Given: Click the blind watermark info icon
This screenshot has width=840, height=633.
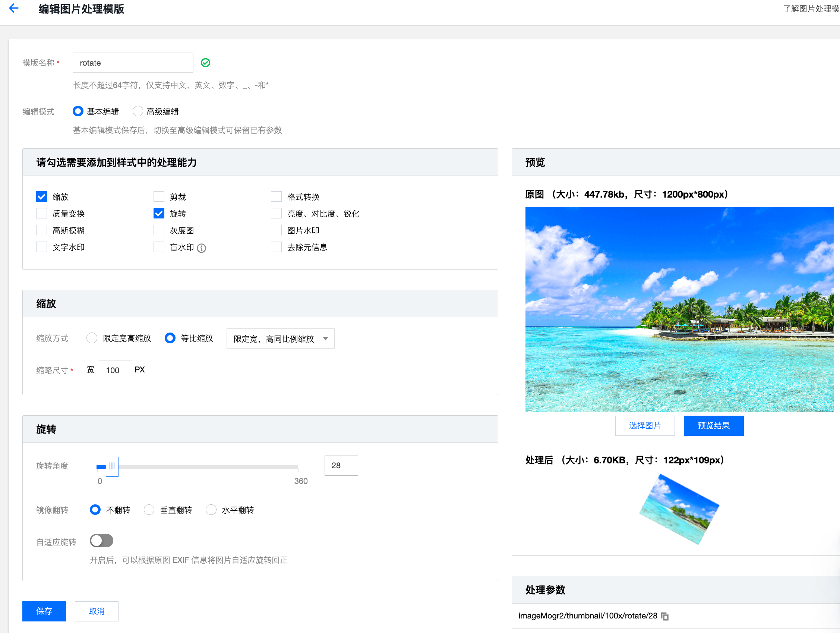Looking at the screenshot, I should pyautogui.click(x=202, y=248).
